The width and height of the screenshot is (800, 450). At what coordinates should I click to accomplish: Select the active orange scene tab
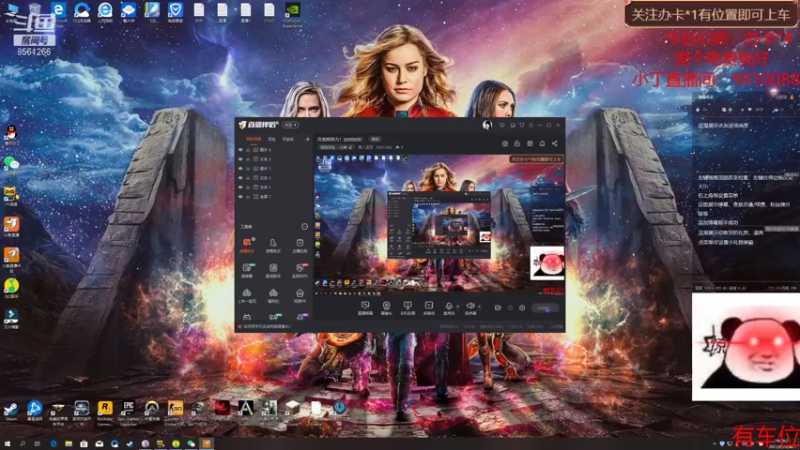[254, 139]
